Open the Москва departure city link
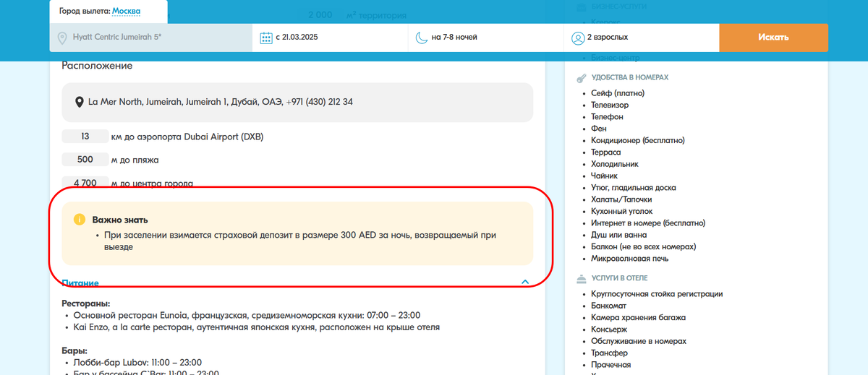The height and width of the screenshot is (375, 868). point(127,12)
